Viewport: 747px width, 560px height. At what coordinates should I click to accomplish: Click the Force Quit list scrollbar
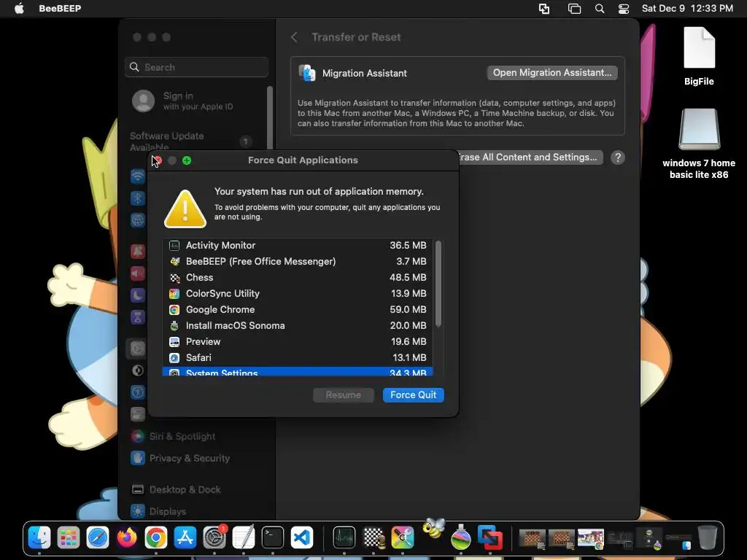click(x=438, y=284)
